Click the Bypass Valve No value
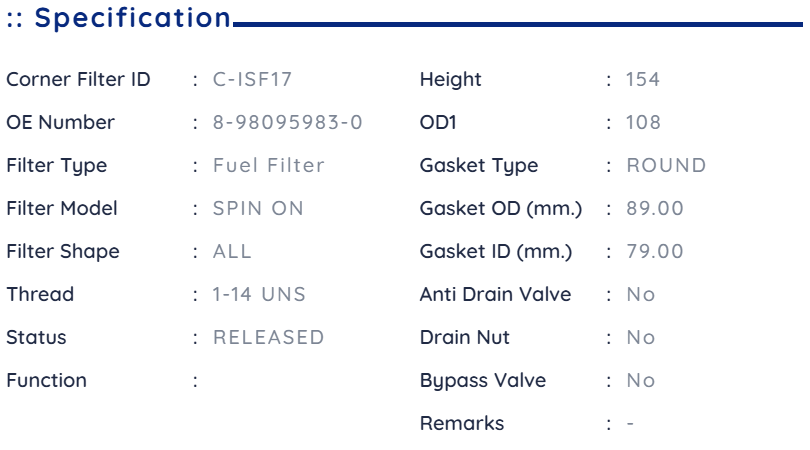 (x=641, y=380)
